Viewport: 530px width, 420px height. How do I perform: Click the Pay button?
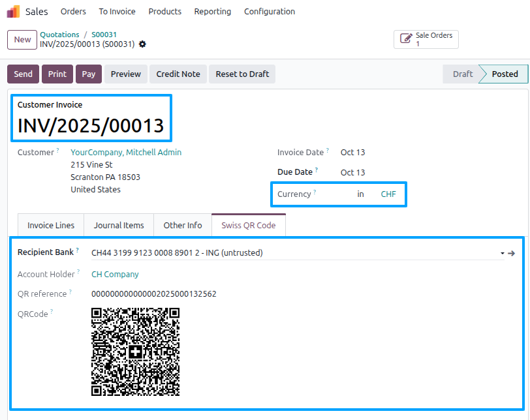click(x=89, y=74)
